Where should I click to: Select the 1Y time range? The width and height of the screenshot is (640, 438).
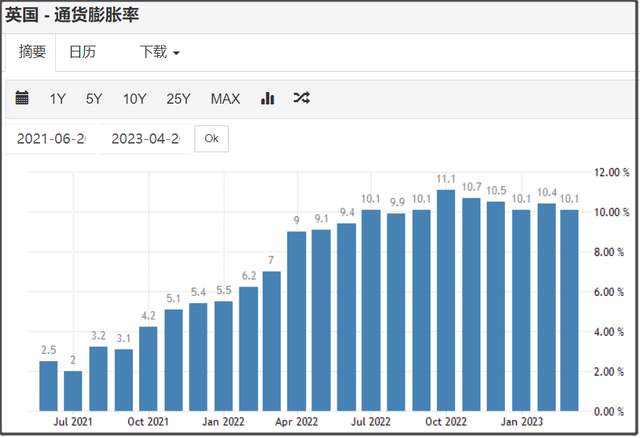tap(58, 98)
